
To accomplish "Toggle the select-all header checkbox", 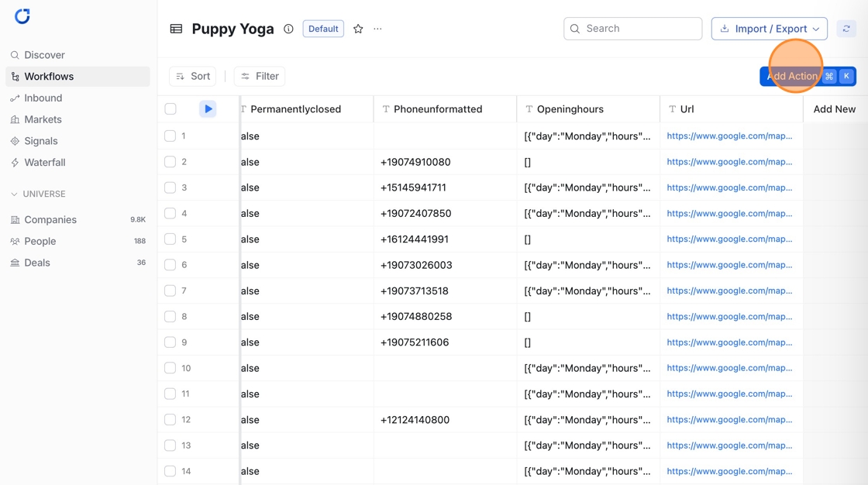I will pyautogui.click(x=170, y=109).
